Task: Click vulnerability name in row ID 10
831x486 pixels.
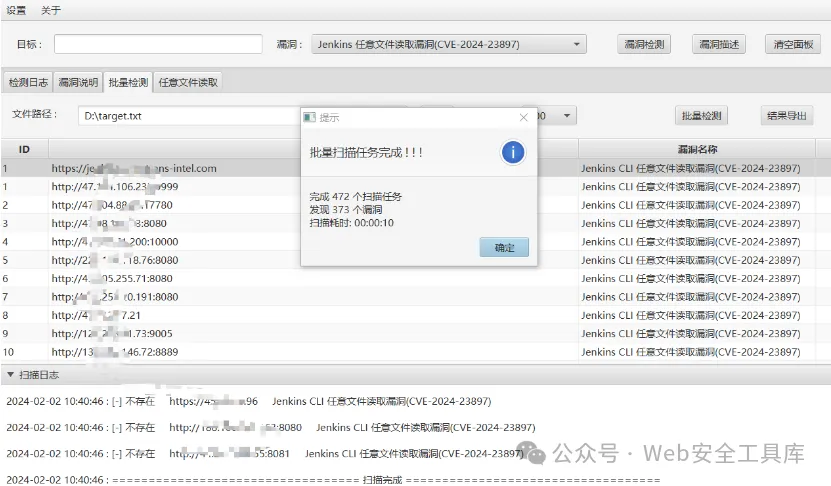Action: 691,352
